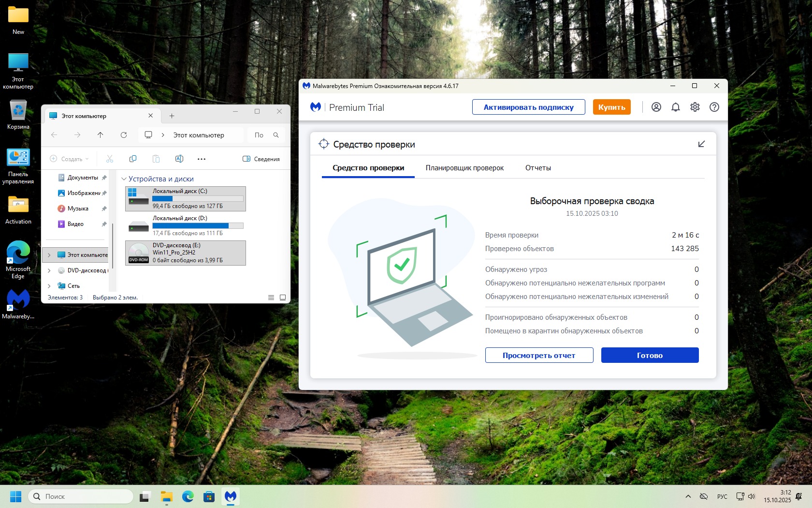Refresh the Explorer window
812x508 pixels.
pos(124,135)
